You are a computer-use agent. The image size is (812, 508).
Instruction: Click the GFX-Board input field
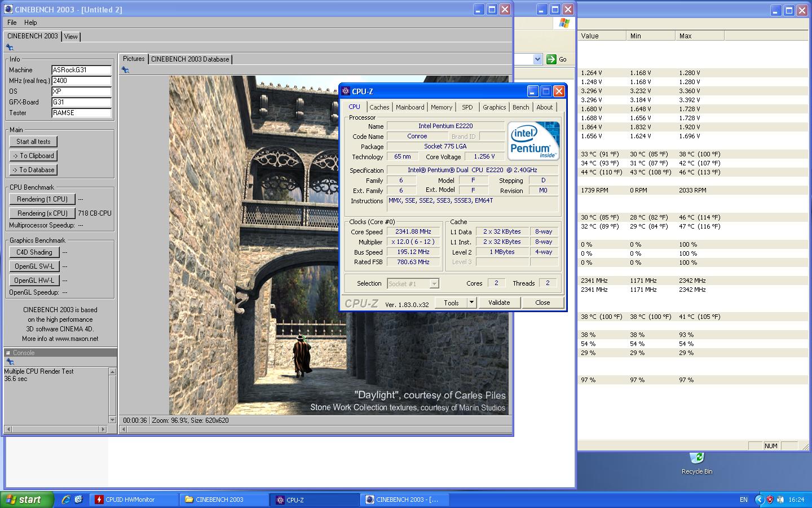tap(82, 102)
